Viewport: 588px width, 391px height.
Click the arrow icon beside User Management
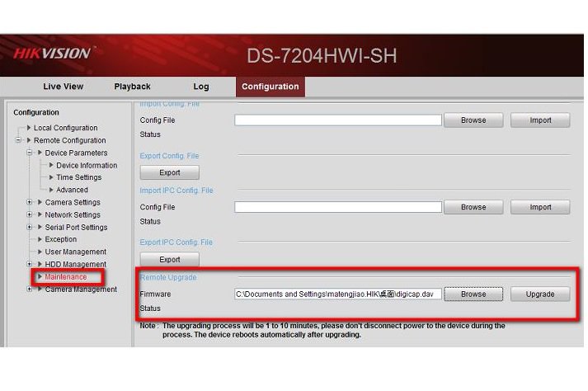[x=40, y=252]
